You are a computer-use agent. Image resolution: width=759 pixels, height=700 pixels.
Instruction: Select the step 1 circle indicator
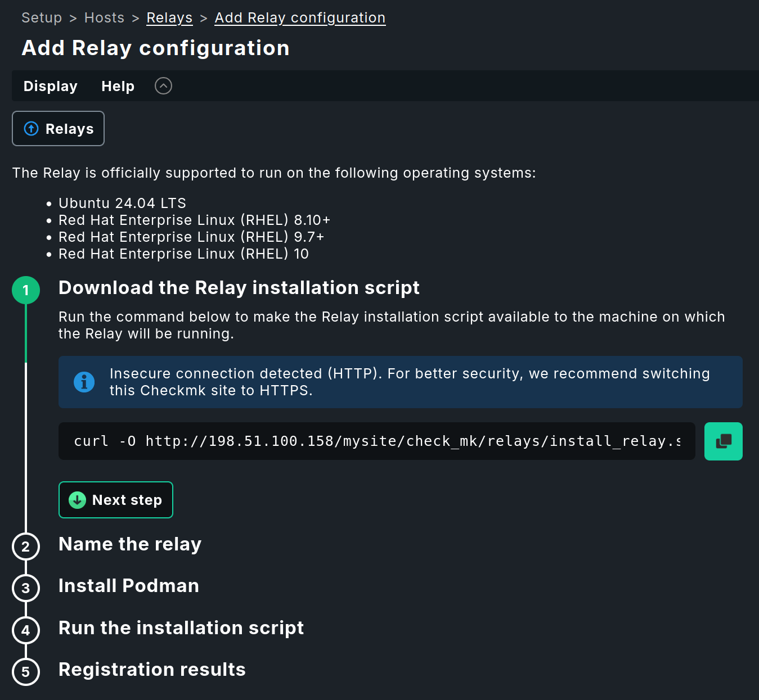click(x=25, y=290)
